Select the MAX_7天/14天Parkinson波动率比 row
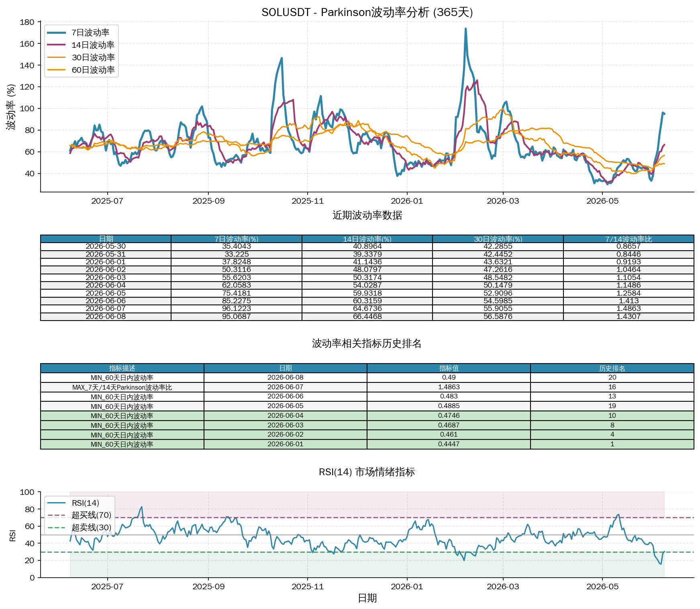Image resolution: width=700 pixels, height=609 pixels. pyautogui.click(x=367, y=387)
